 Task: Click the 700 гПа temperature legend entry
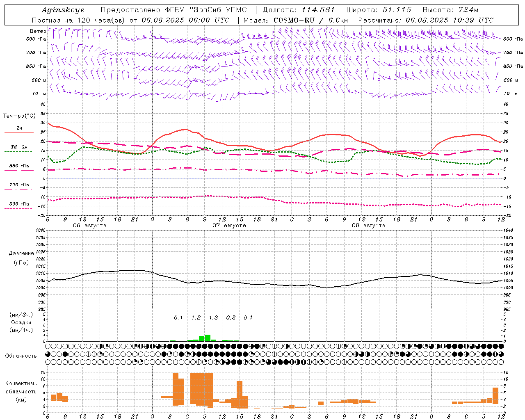(19, 185)
